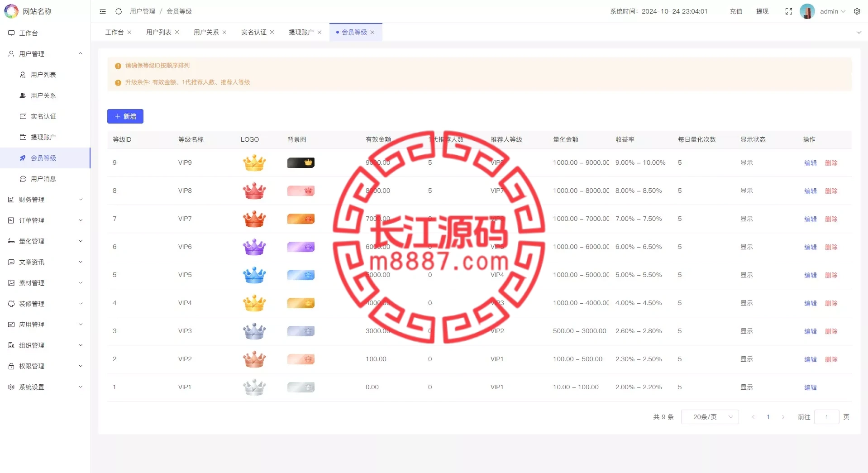This screenshot has width=868, height=473.
Task: Delete the VIP2 level row
Action: (x=831, y=359)
